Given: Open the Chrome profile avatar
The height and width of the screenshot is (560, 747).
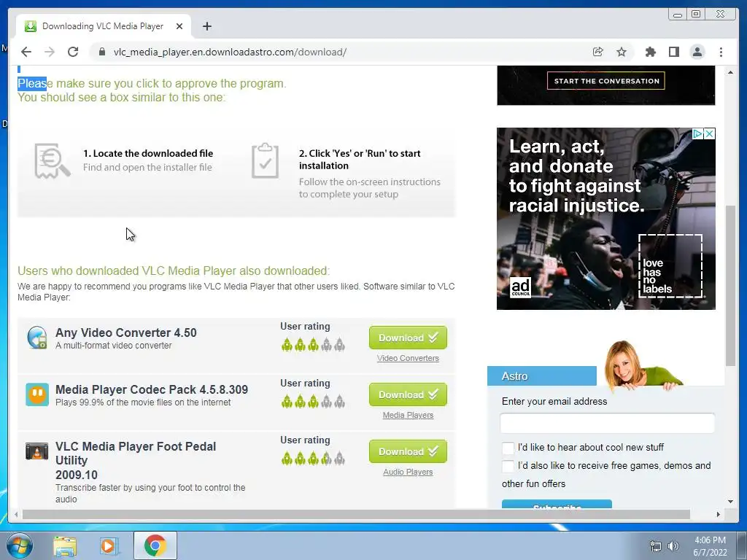Looking at the screenshot, I should click(x=697, y=52).
